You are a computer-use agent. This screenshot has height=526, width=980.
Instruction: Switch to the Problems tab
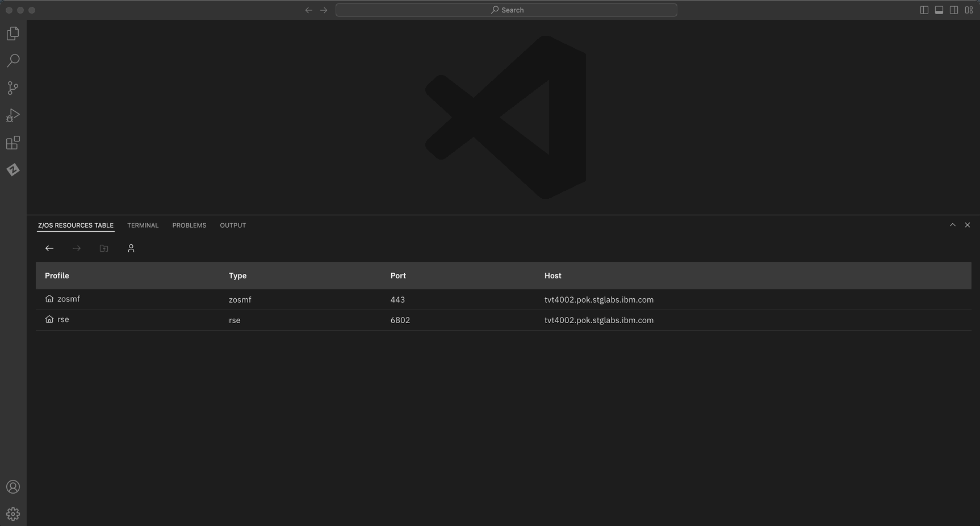[x=189, y=226]
